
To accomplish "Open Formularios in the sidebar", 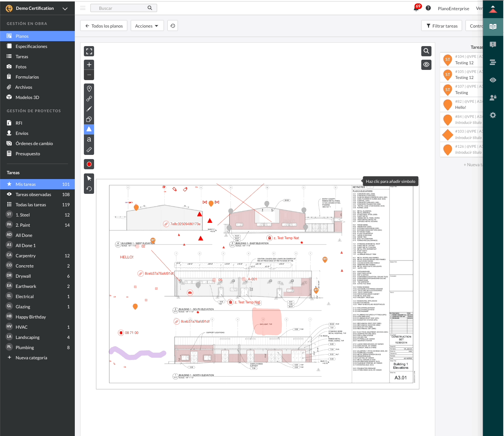I will click(x=37, y=77).
